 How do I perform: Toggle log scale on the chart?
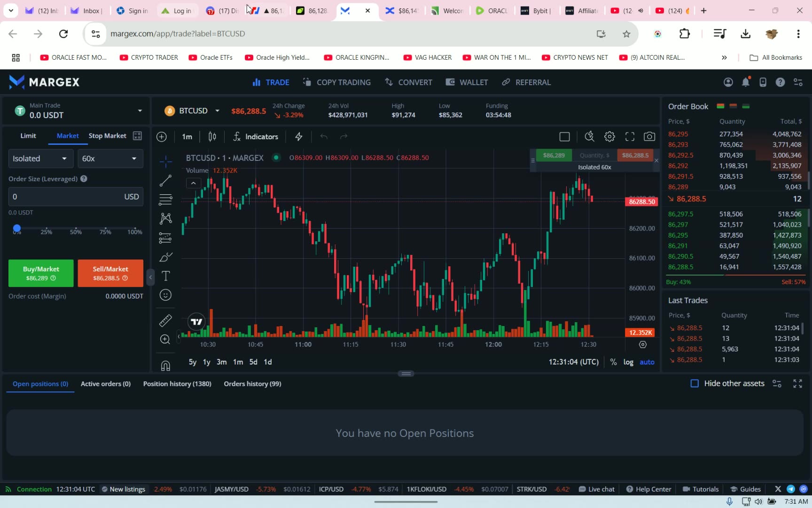tap(628, 362)
